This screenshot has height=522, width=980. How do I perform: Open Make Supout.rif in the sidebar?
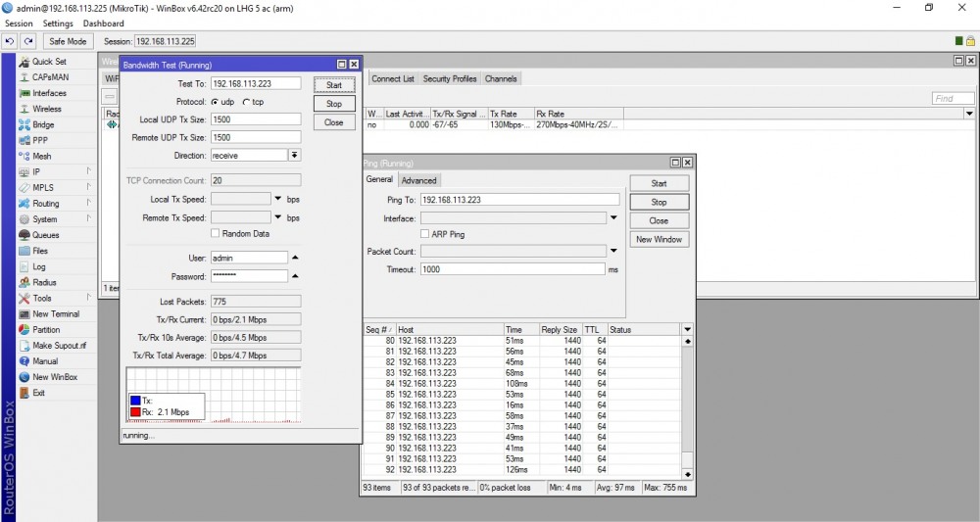coord(59,346)
